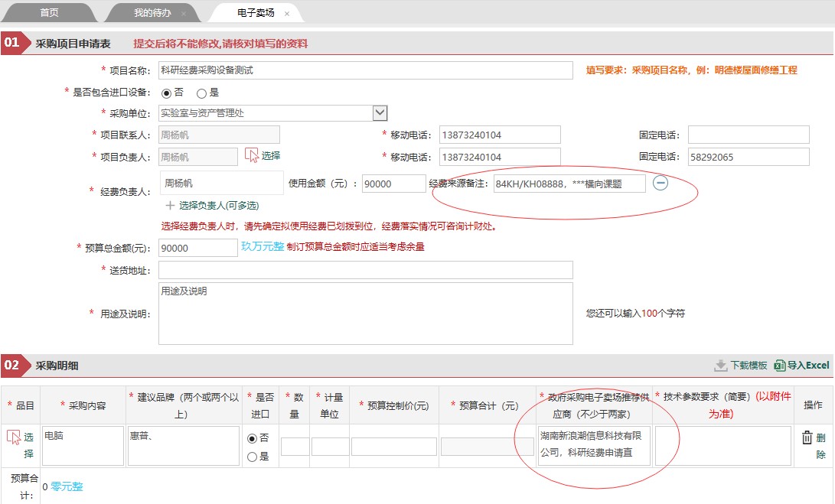
Task: Click the 项目名称 input field
Action: [x=365, y=70]
